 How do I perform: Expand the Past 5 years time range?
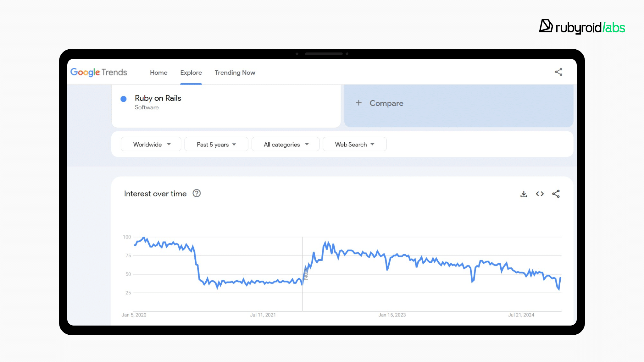tap(216, 144)
